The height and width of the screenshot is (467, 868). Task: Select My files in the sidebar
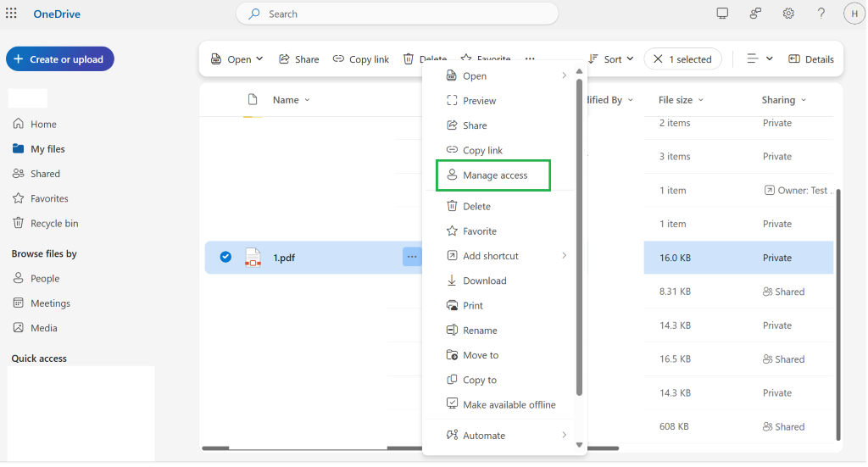click(39, 149)
